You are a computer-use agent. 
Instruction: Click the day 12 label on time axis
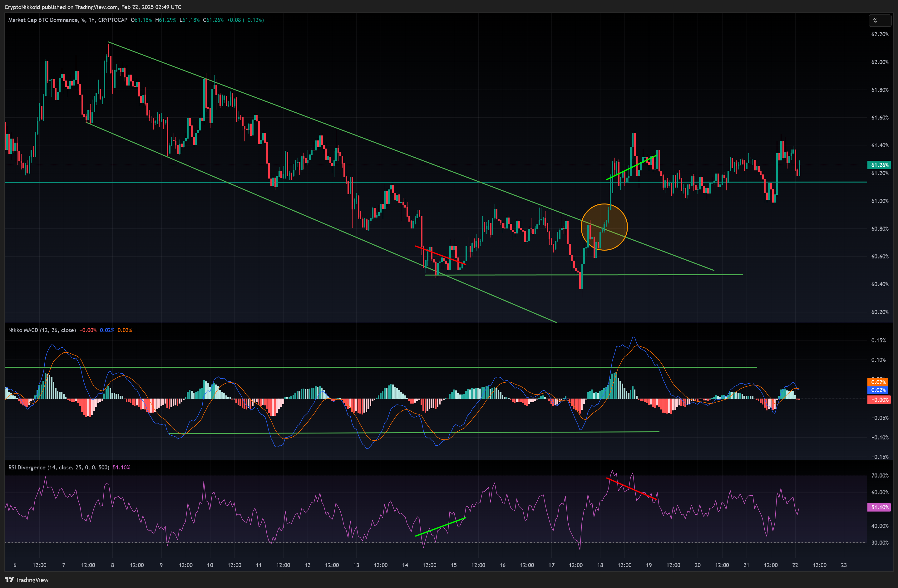(x=308, y=565)
